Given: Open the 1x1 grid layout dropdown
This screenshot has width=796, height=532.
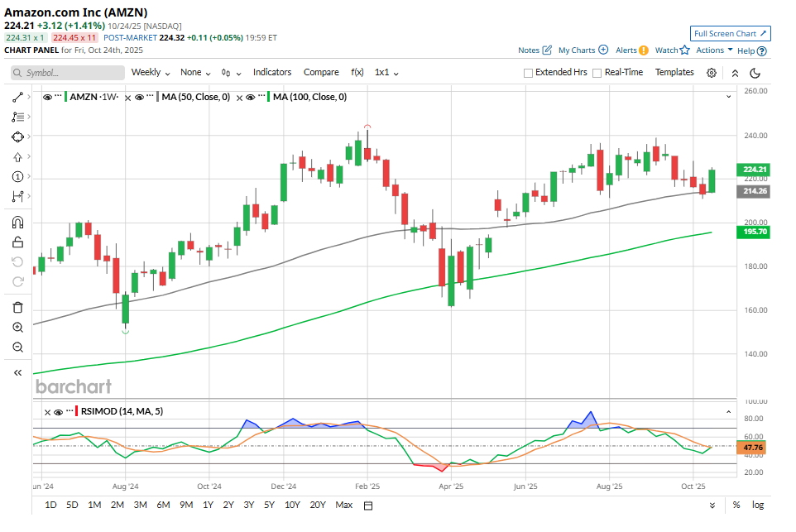Looking at the screenshot, I should 386,73.
